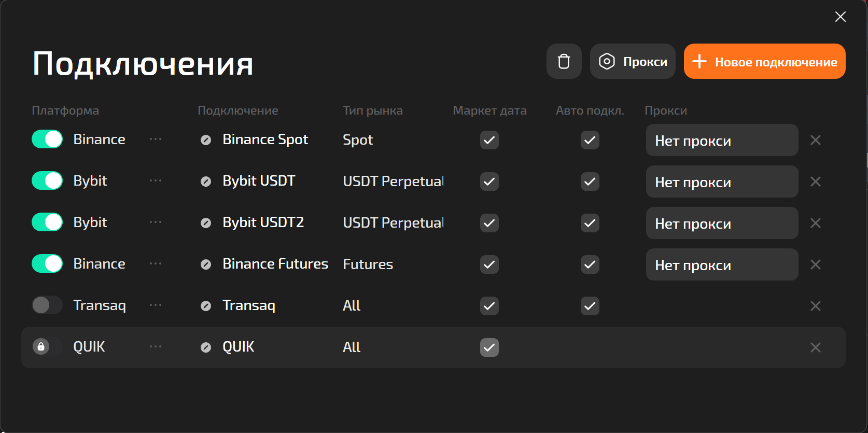Delete the QUIK connection row
The width and height of the screenshot is (868, 433).
click(x=815, y=347)
